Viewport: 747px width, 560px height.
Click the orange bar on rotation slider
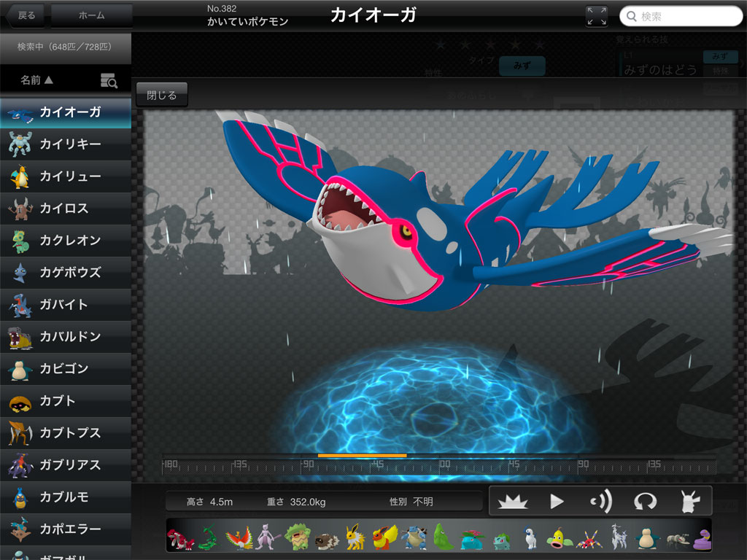pos(362,456)
